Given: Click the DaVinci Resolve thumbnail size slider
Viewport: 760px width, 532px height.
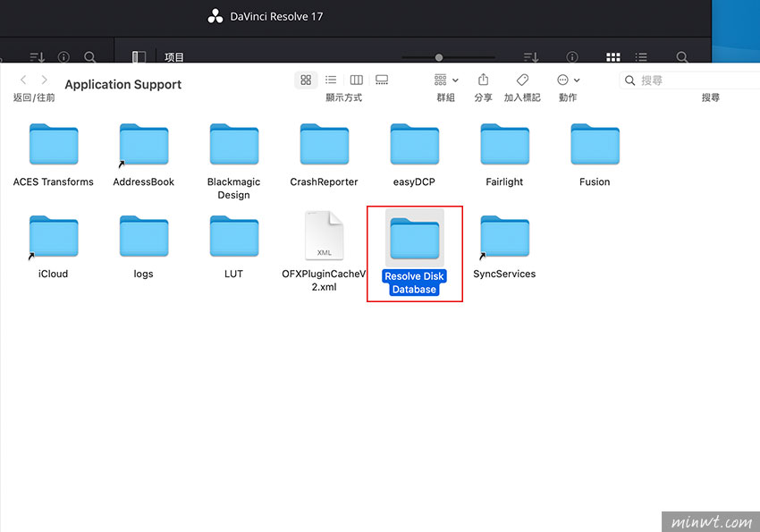Looking at the screenshot, I should point(448,57).
